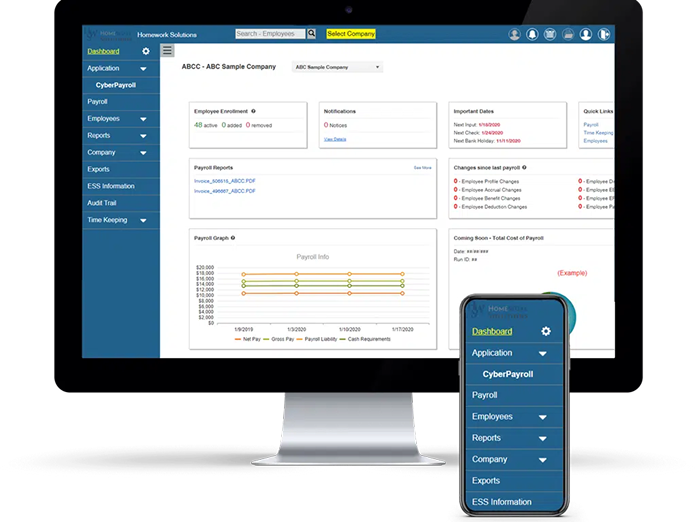The image size is (696, 522).
Task: Open Invoice_506515_ABCC.PDF report
Action: 225,181
